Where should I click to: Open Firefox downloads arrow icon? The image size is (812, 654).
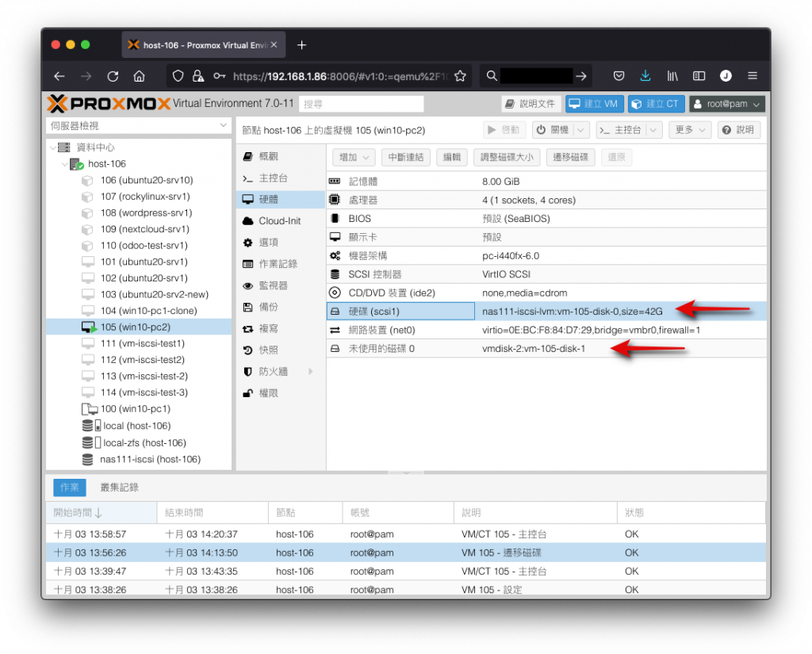click(x=645, y=76)
